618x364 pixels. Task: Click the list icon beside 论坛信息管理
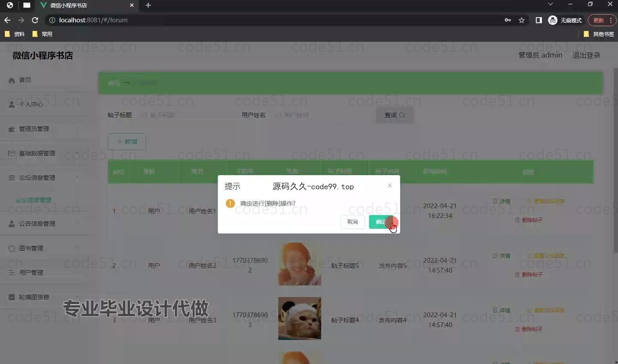12,178
